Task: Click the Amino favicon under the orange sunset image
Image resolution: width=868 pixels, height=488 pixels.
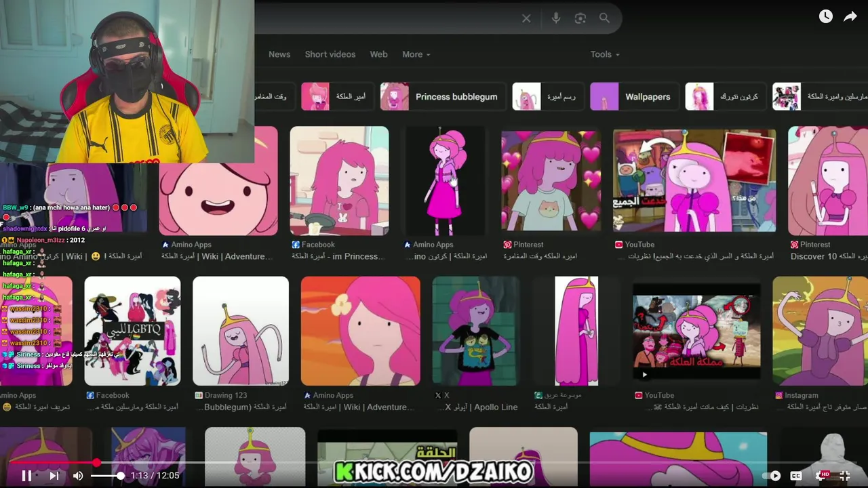Action: (307, 395)
